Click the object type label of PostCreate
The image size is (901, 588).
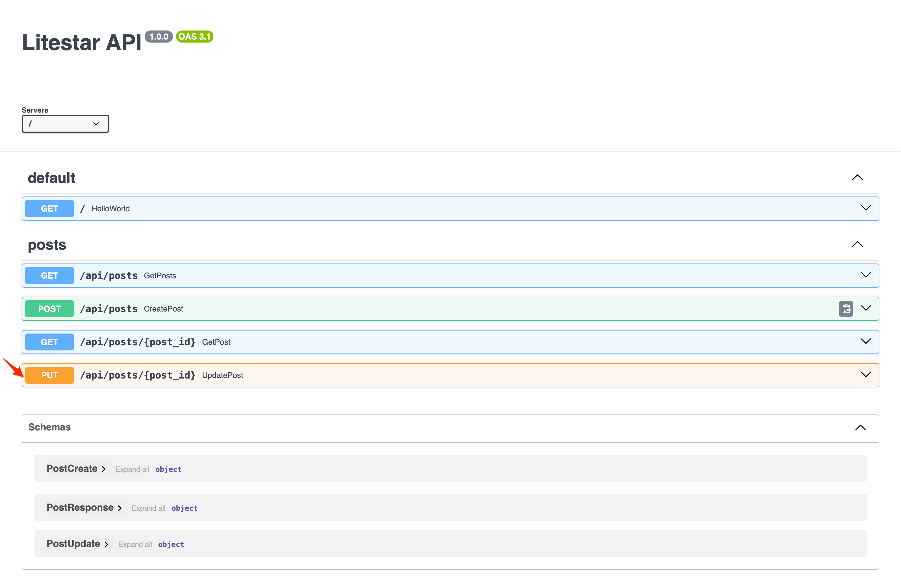pyautogui.click(x=168, y=469)
